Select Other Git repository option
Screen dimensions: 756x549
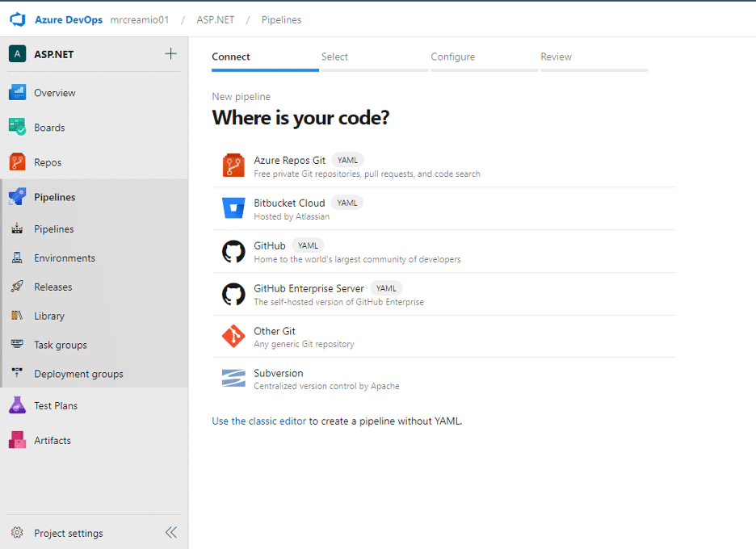tap(444, 337)
